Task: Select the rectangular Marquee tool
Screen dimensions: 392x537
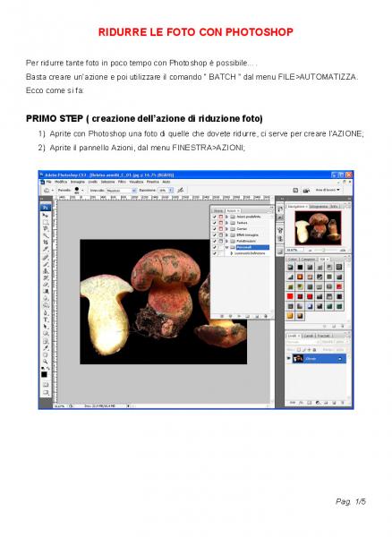Action: (x=45, y=222)
